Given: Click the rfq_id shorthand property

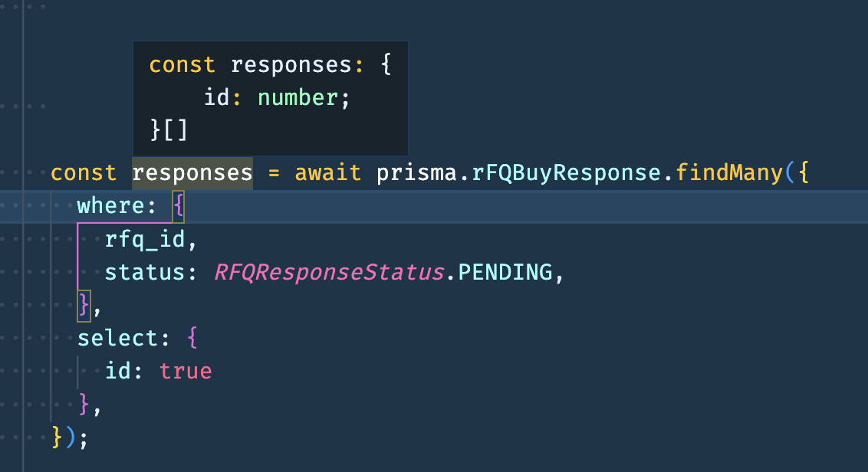Looking at the screenshot, I should coord(146,240).
